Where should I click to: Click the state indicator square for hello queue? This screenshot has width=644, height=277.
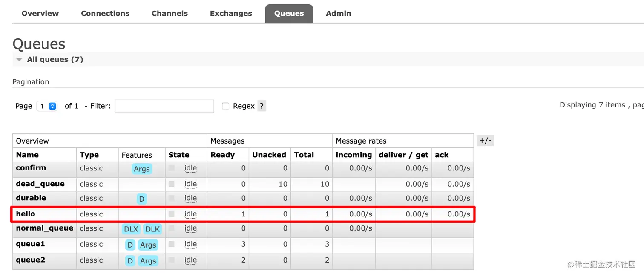(172, 214)
